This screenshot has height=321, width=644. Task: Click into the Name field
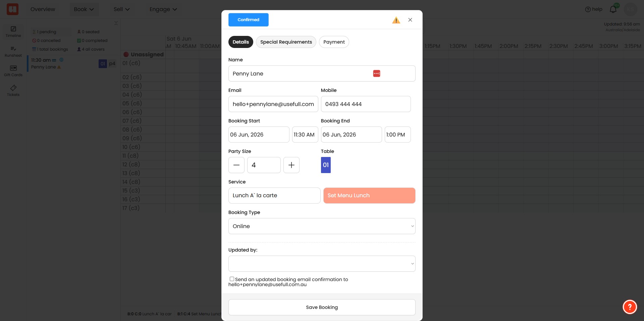pos(322,73)
